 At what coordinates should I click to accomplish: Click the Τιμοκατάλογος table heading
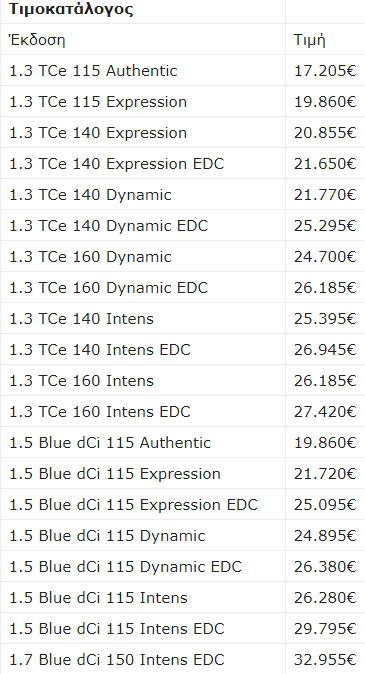[71, 9]
